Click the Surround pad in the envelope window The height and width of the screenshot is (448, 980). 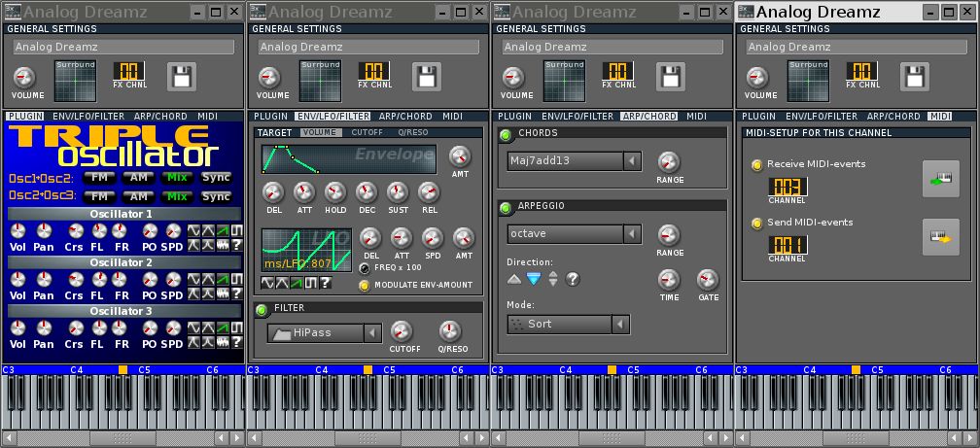(x=320, y=82)
